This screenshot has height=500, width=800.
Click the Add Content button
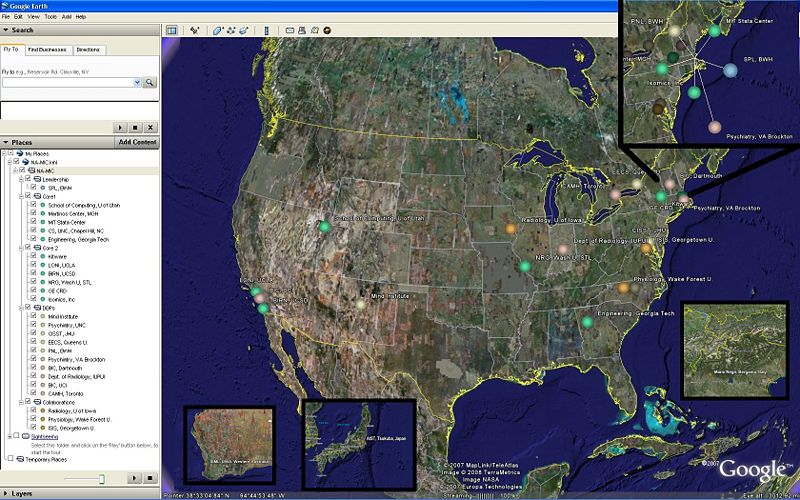point(137,143)
